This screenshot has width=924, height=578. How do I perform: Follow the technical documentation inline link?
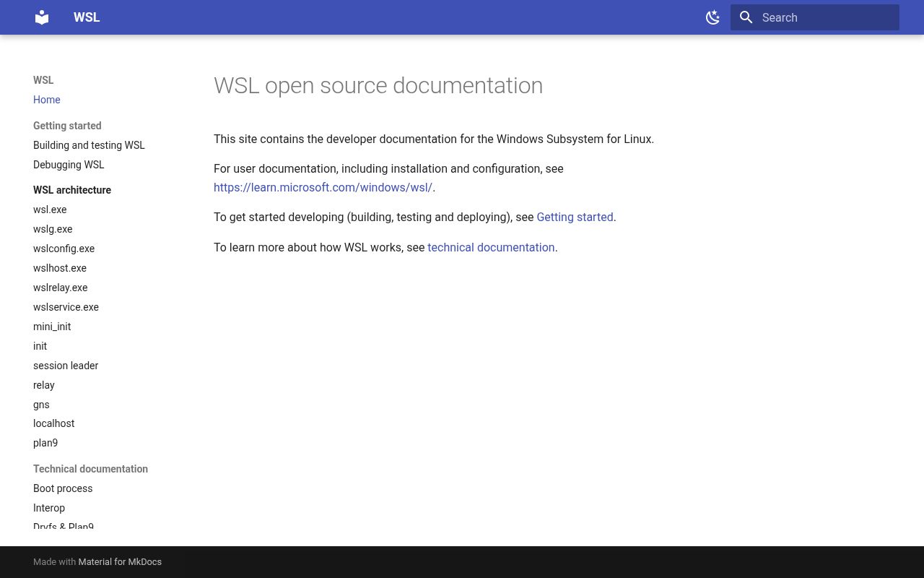(491, 247)
